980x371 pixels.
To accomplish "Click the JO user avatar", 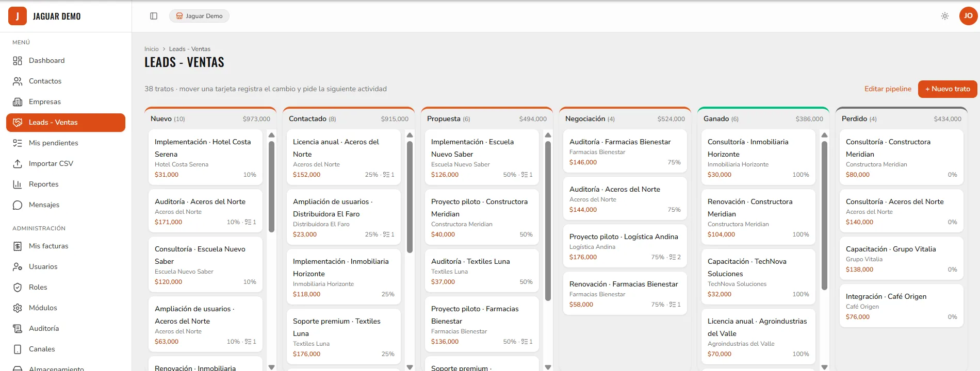I will [968, 16].
